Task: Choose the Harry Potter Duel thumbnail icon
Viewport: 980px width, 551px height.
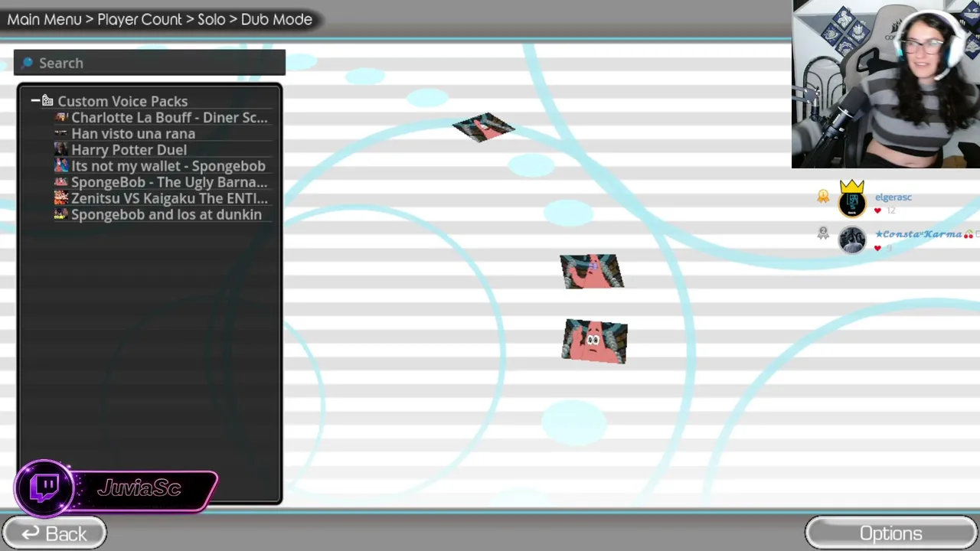Action: 61,150
